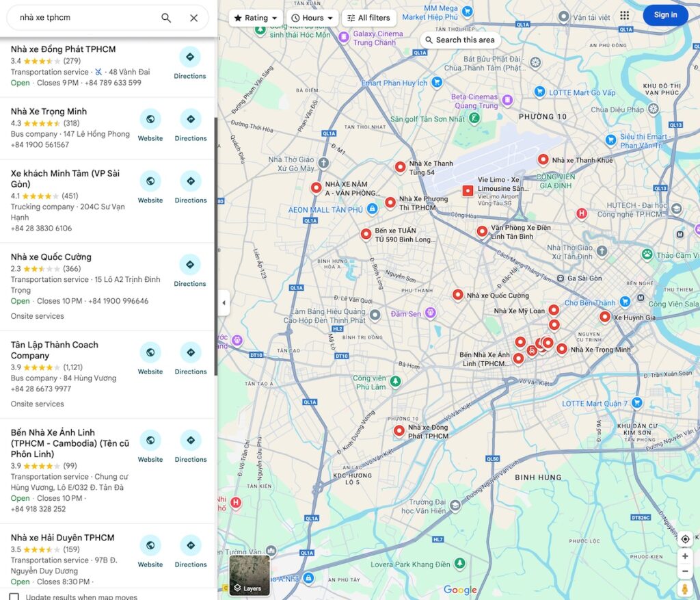
Task: Click Sân golf Tân Sơn Nhất marker
Action: [474, 118]
